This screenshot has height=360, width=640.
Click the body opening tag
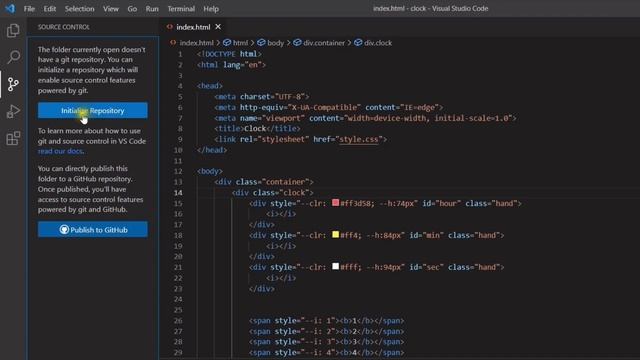click(x=210, y=171)
